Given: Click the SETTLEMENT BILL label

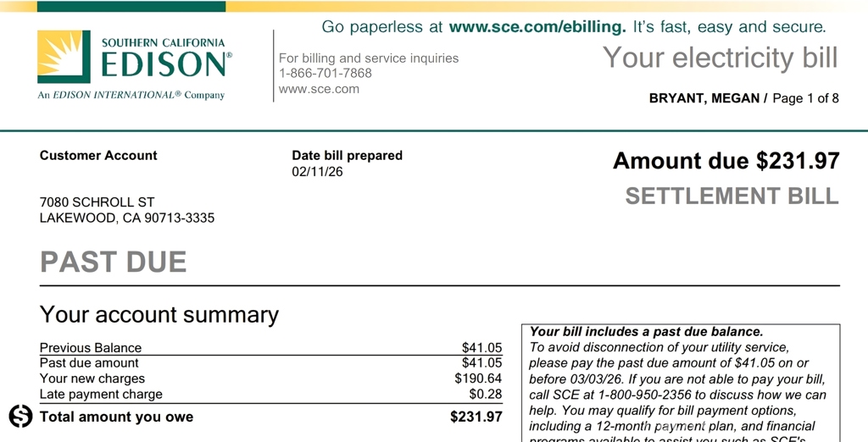Looking at the screenshot, I should (x=732, y=196).
